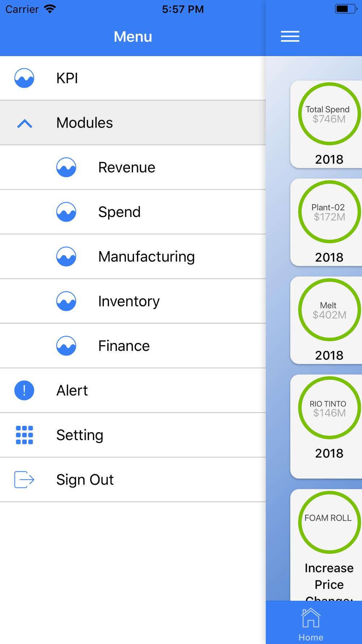The width and height of the screenshot is (362, 644).
Task: Choose the Sign Out option
Action: pyautogui.click(x=133, y=480)
